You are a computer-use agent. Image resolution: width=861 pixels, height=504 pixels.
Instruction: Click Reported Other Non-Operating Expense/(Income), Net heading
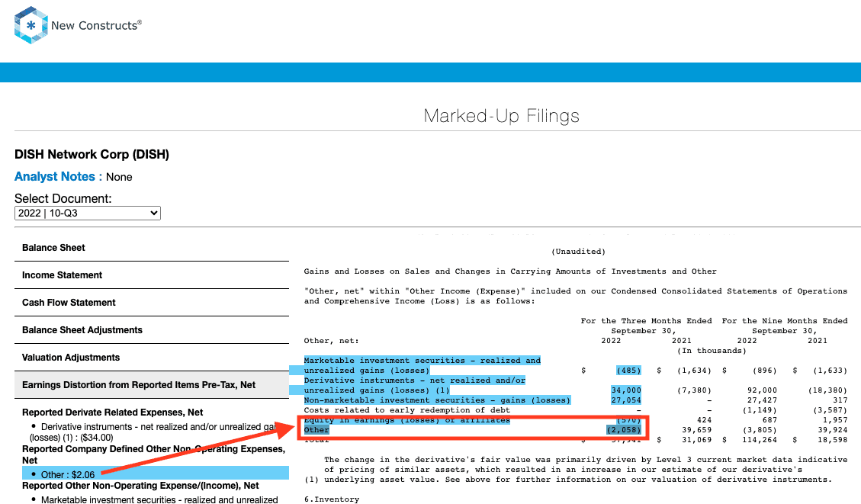[x=140, y=486]
